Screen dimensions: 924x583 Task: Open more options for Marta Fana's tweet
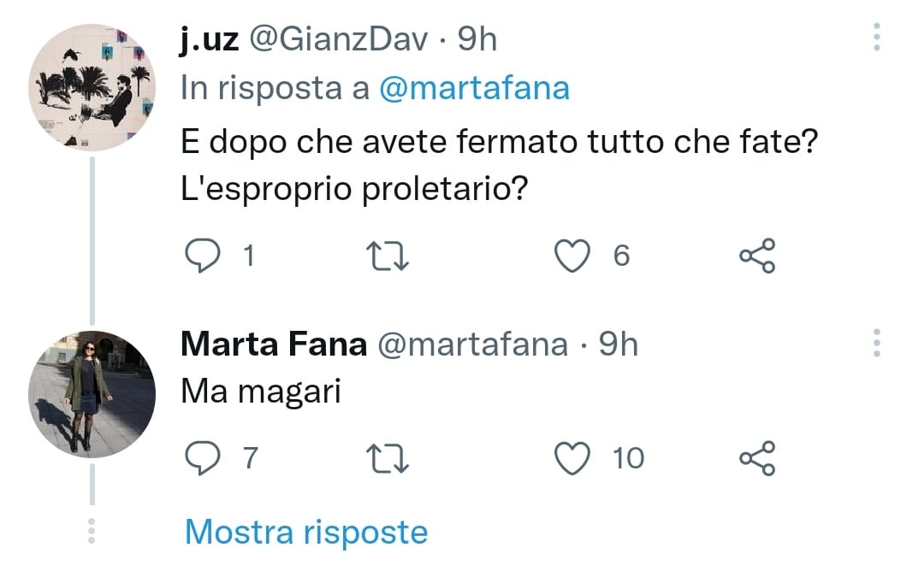coord(877,342)
